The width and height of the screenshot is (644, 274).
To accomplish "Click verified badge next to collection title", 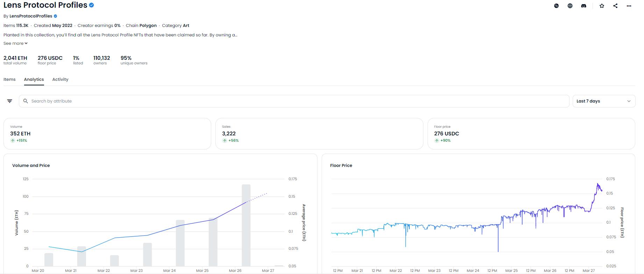I will pyautogui.click(x=92, y=5).
